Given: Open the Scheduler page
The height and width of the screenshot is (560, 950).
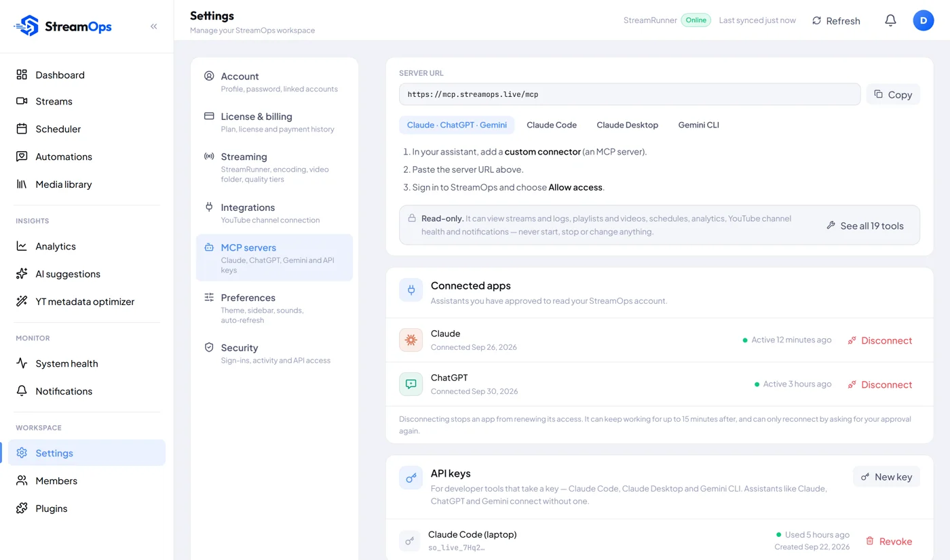Looking at the screenshot, I should pos(87,129).
